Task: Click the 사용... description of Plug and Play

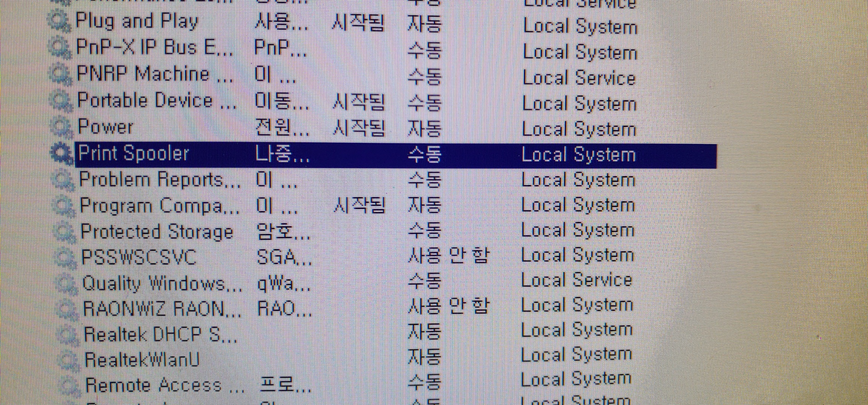Action: (x=281, y=23)
